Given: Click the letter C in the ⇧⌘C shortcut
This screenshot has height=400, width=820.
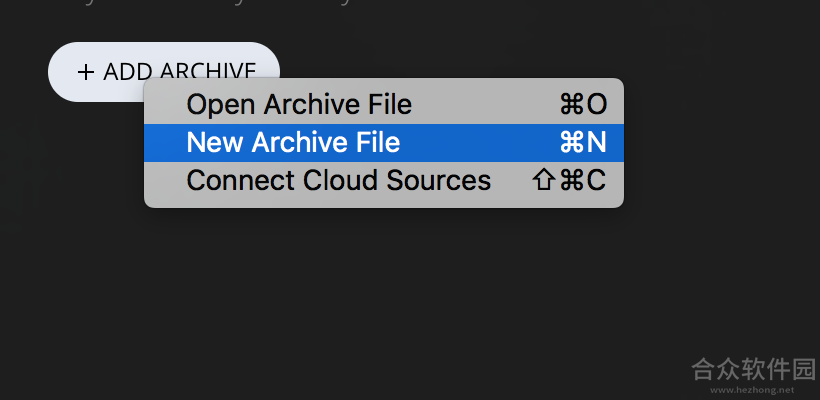Looking at the screenshot, I should (x=596, y=181).
